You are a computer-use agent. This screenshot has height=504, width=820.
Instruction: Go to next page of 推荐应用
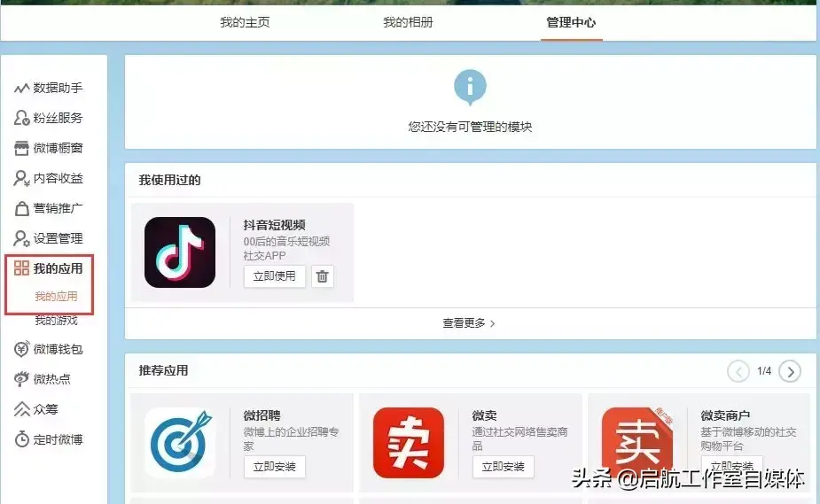(790, 371)
